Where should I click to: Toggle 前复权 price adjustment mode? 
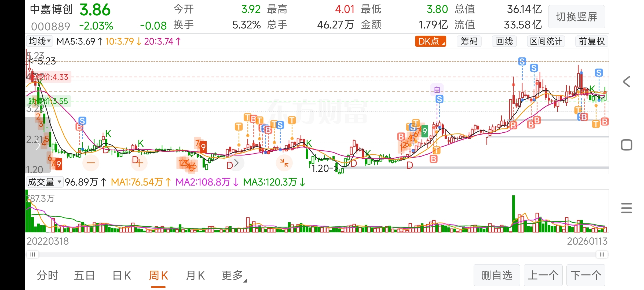coord(591,41)
